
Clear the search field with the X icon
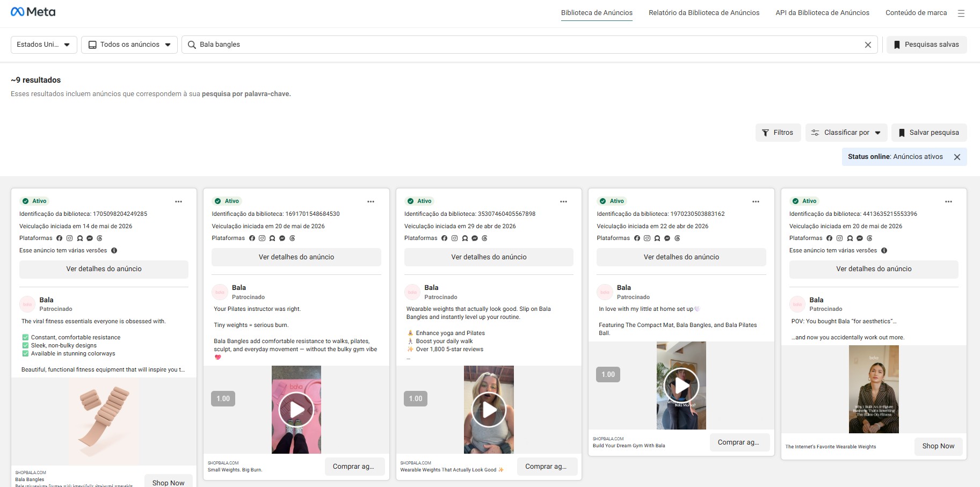click(x=868, y=45)
